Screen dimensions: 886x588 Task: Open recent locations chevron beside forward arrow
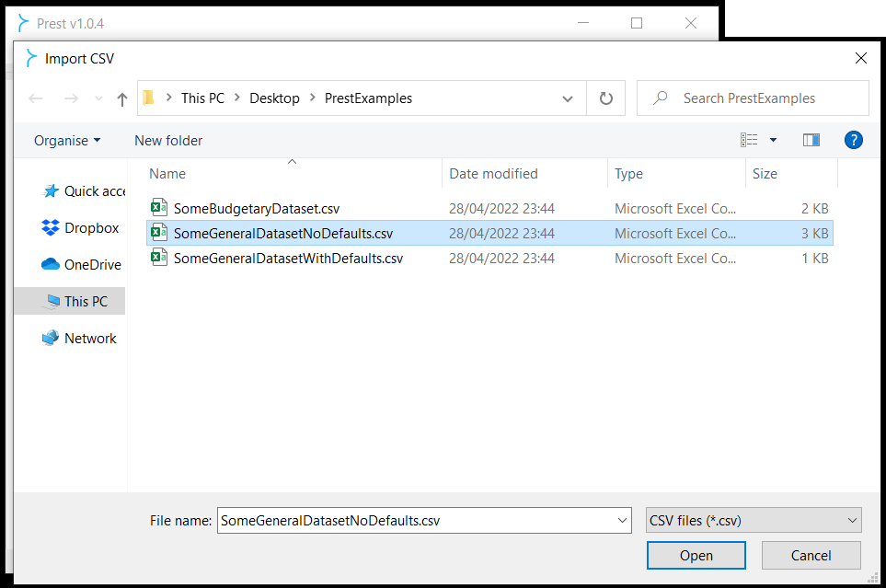[98, 99]
